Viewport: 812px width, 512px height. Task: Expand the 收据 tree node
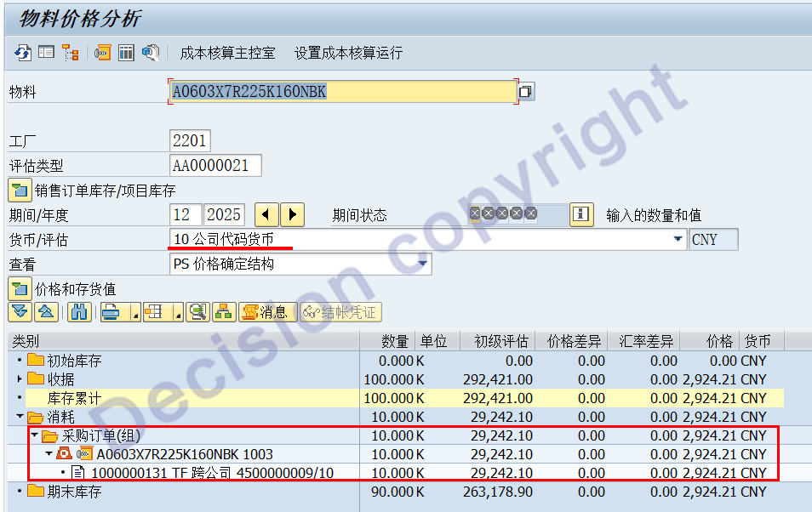(20, 379)
